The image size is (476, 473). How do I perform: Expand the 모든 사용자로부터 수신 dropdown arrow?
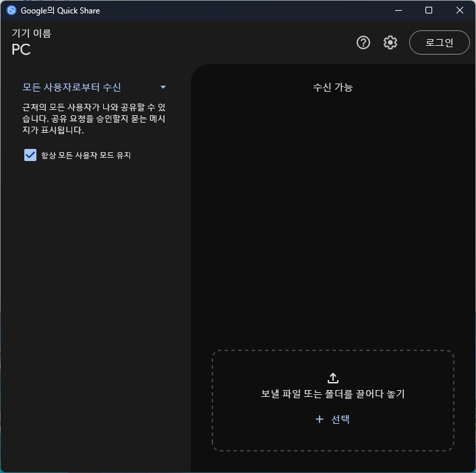163,87
